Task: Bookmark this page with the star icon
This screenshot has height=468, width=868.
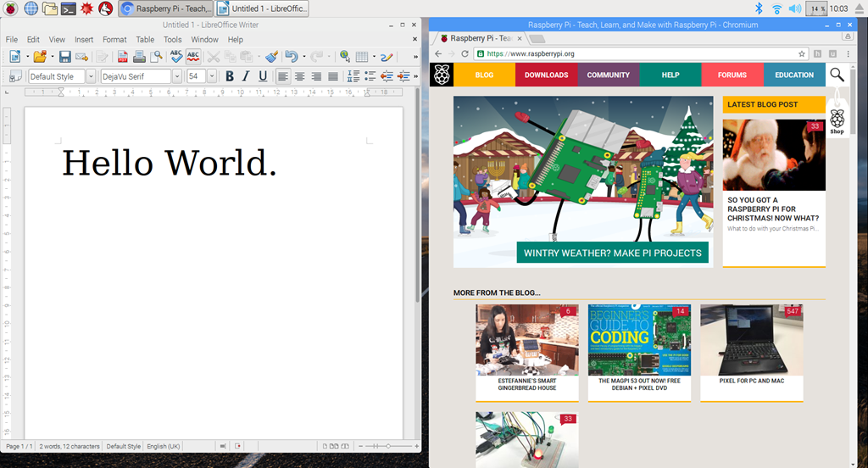Action: coord(802,53)
